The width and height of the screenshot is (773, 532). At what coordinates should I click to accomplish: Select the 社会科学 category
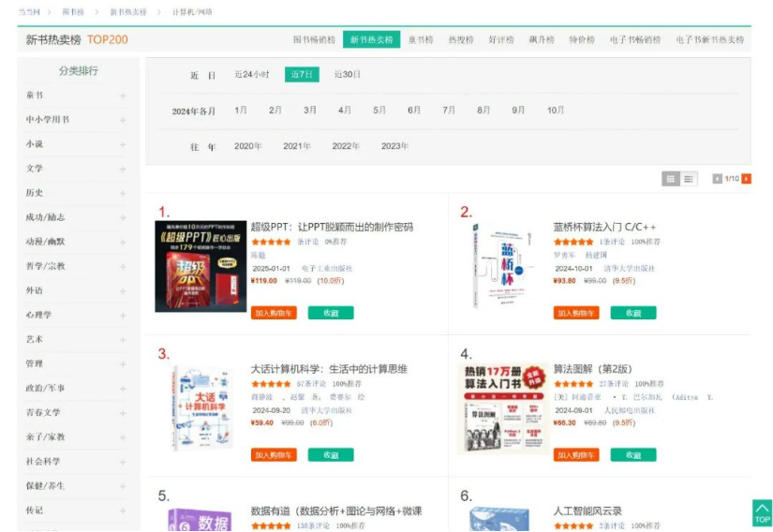43,461
